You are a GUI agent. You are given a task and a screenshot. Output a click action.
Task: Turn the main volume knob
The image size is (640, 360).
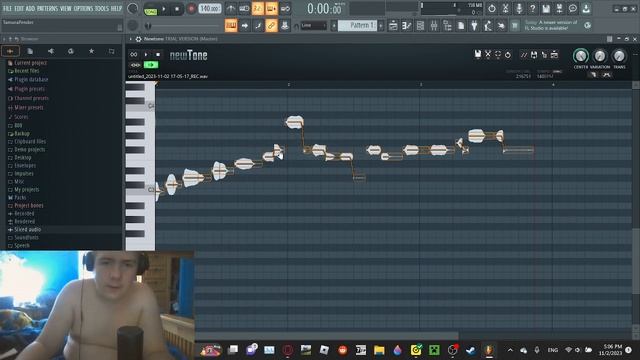(x=133, y=9)
